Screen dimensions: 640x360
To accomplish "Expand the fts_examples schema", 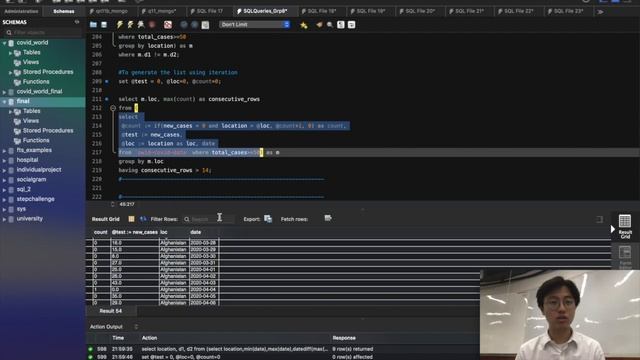I will pyautogui.click(x=4, y=151).
